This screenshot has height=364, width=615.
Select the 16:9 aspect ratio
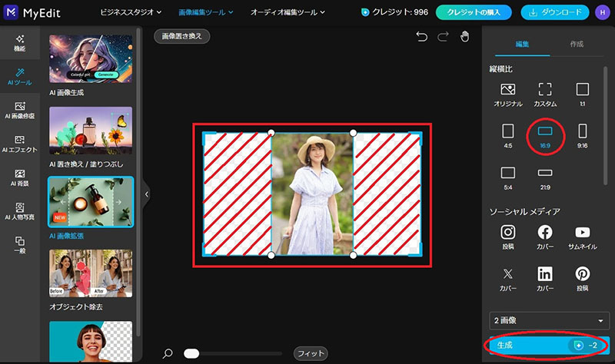click(x=545, y=137)
